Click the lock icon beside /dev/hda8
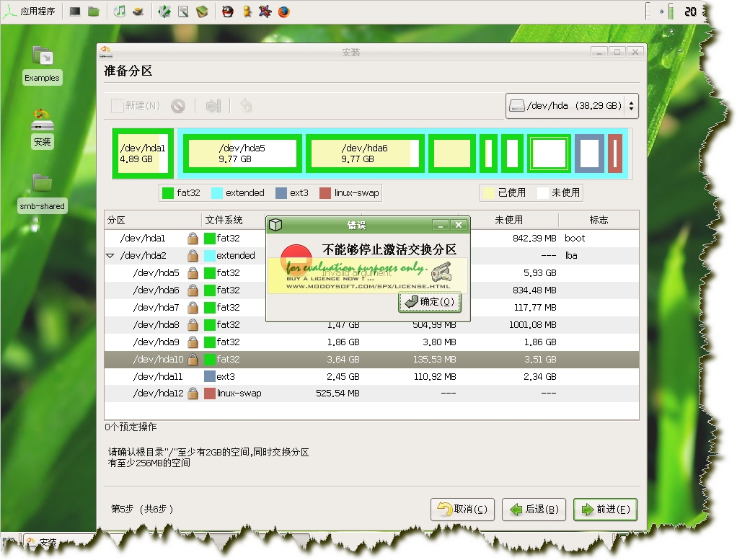This screenshot has height=560, width=737. [x=193, y=324]
